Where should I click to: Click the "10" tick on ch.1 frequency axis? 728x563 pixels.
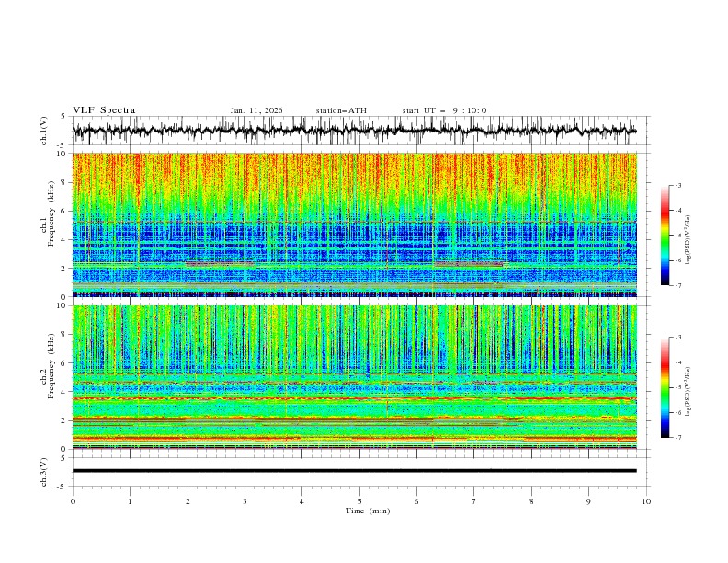pyautogui.click(x=63, y=154)
